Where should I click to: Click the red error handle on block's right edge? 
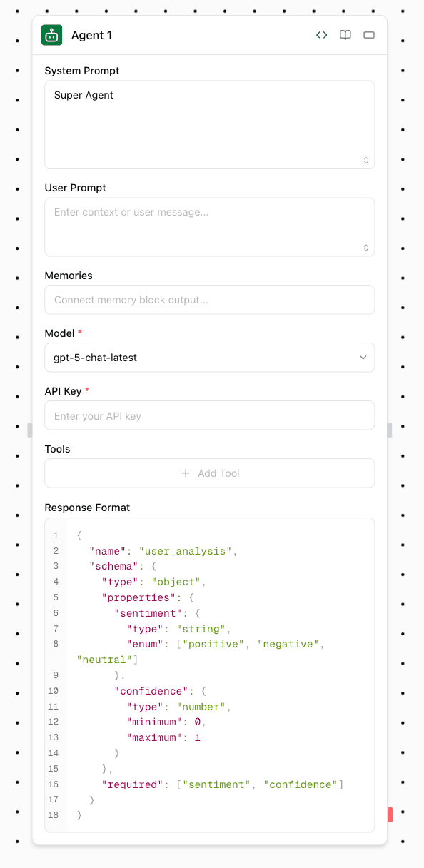tap(390, 814)
